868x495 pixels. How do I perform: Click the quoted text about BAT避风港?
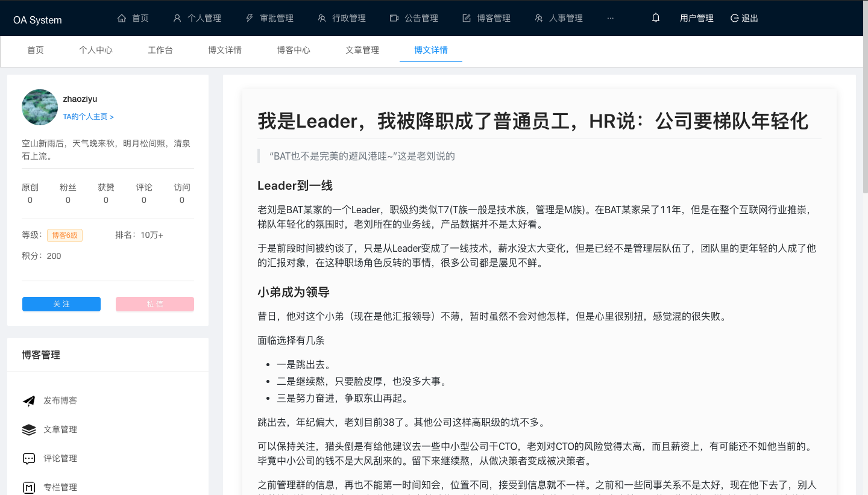pos(362,156)
